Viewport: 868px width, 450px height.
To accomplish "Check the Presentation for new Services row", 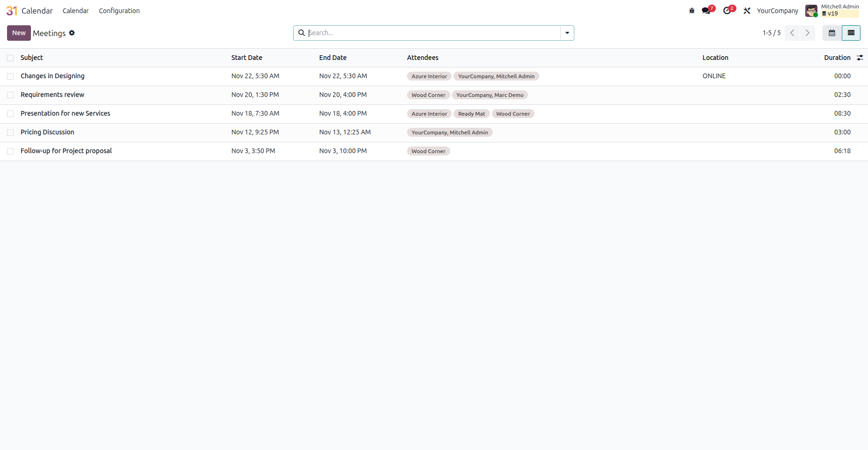I will coord(10,114).
